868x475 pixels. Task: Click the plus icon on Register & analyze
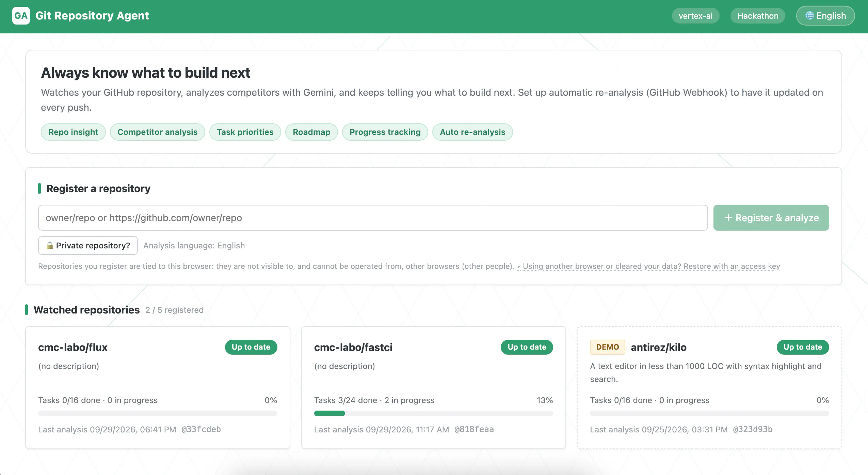pyautogui.click(x=728, y=218)
